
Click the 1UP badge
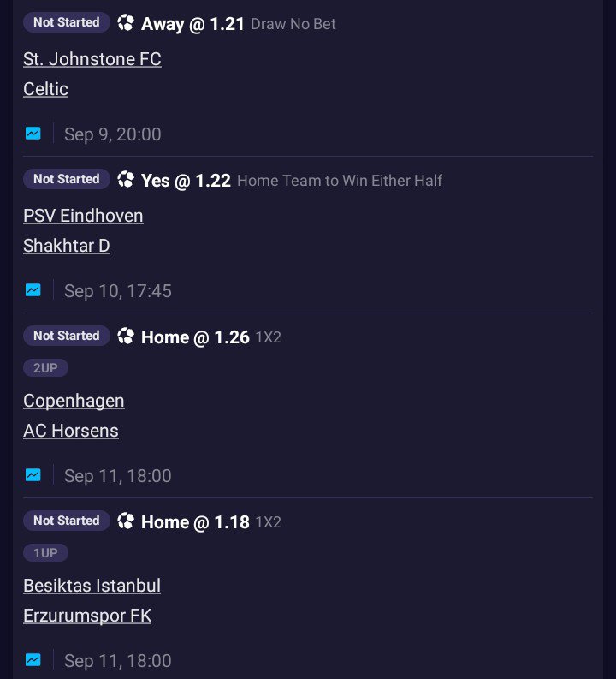coord(45,553)
